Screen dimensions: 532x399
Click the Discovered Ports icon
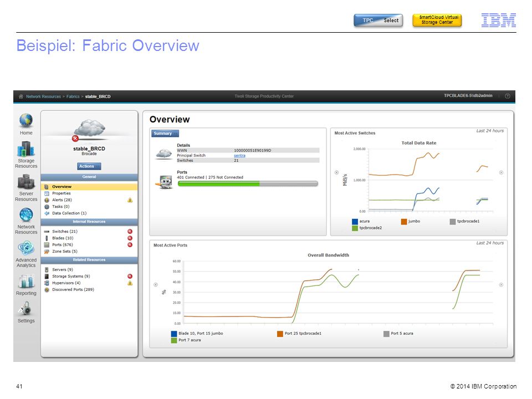47,290
